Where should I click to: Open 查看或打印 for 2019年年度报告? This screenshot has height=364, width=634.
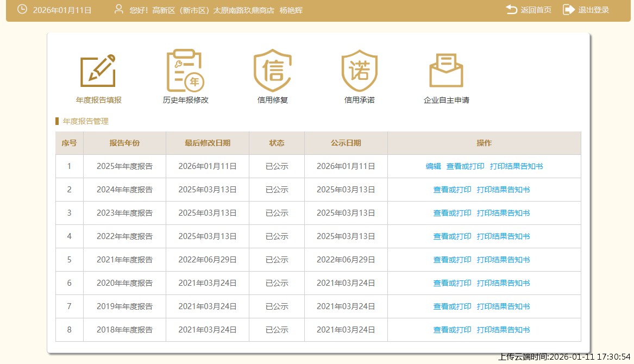(452, 306)
